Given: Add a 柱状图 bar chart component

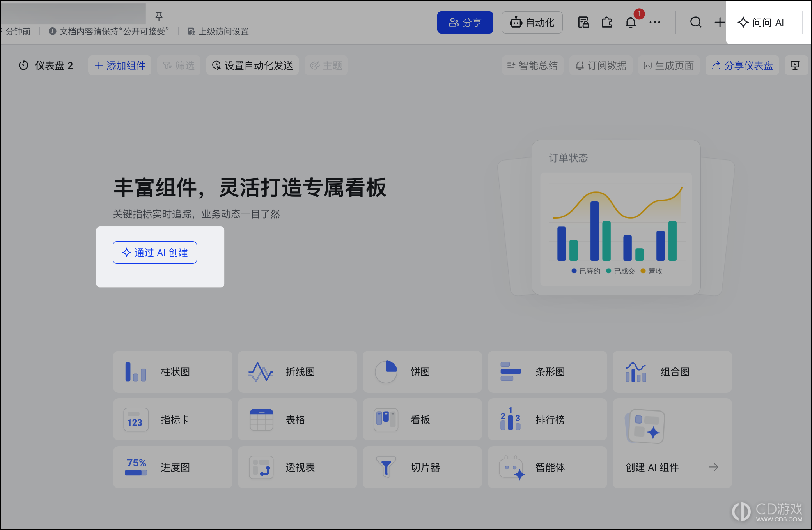Looking at the screenshot, I should [173, 372].
